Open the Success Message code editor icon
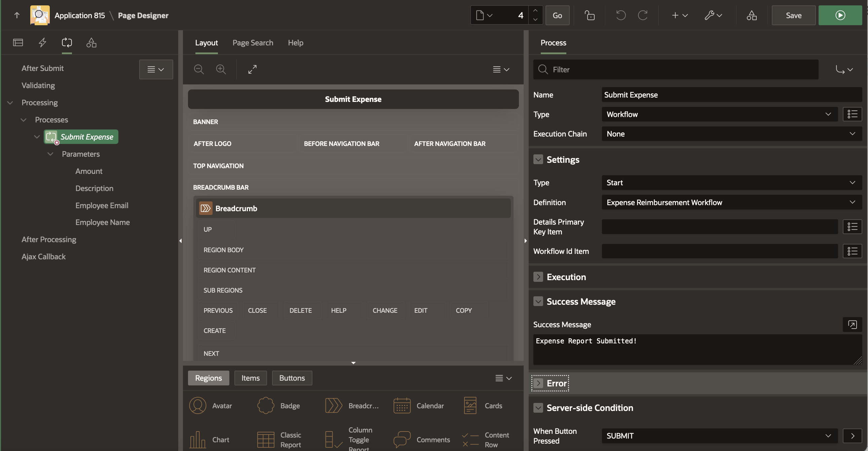 pyautogui.click(x=852, y=325)
